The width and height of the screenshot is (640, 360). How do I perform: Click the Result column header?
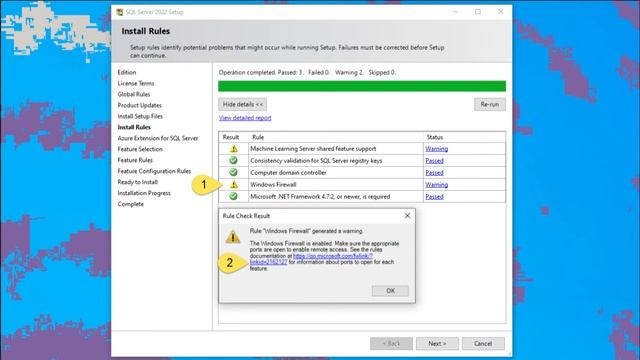(x=231, y=137)
